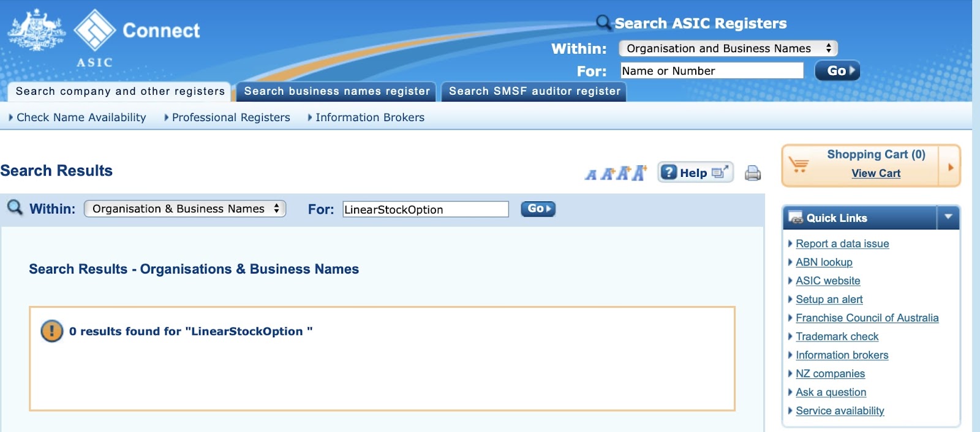980x432 pixels.
Task: Click the View Cart link
Action: (876, 173)
